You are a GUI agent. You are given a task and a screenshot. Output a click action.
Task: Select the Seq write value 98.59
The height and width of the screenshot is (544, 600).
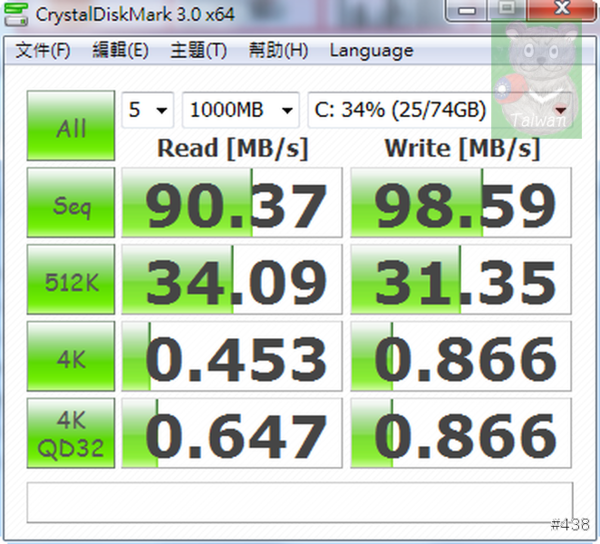click(461, 202)
